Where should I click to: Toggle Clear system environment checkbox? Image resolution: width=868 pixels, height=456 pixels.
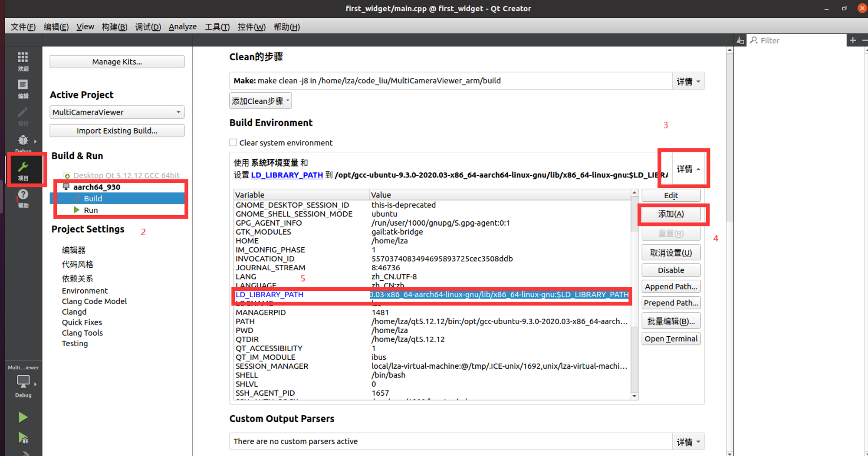tap(233, 142)
